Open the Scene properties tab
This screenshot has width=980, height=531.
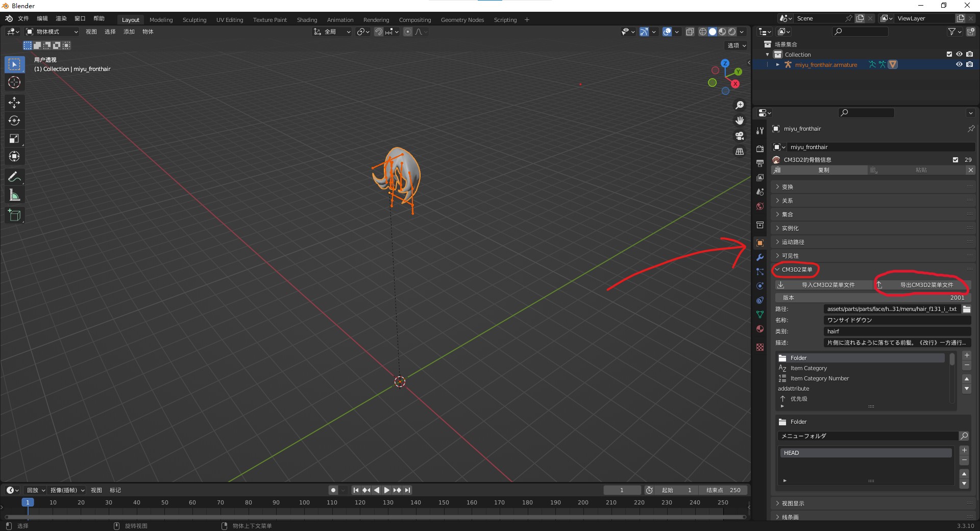point(760,192)
